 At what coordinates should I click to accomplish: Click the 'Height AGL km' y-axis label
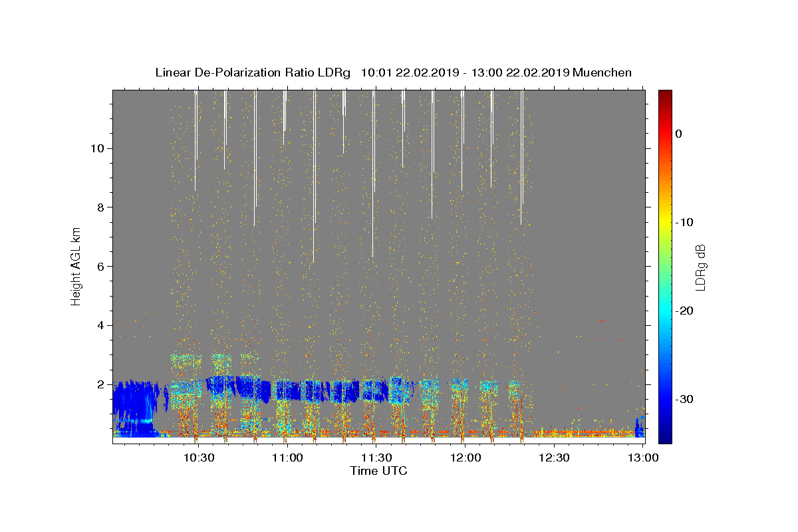(76, 266)
